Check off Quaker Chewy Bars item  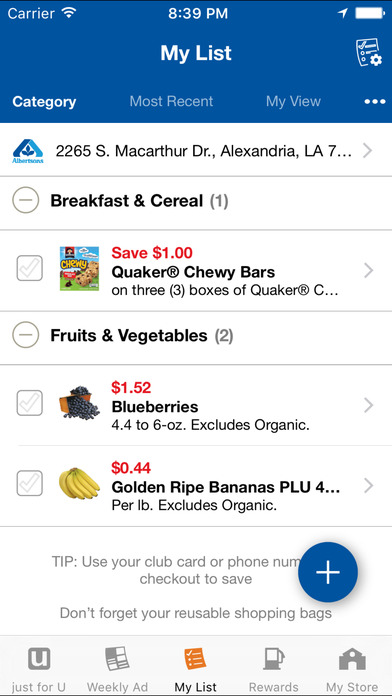pos(30,268)
